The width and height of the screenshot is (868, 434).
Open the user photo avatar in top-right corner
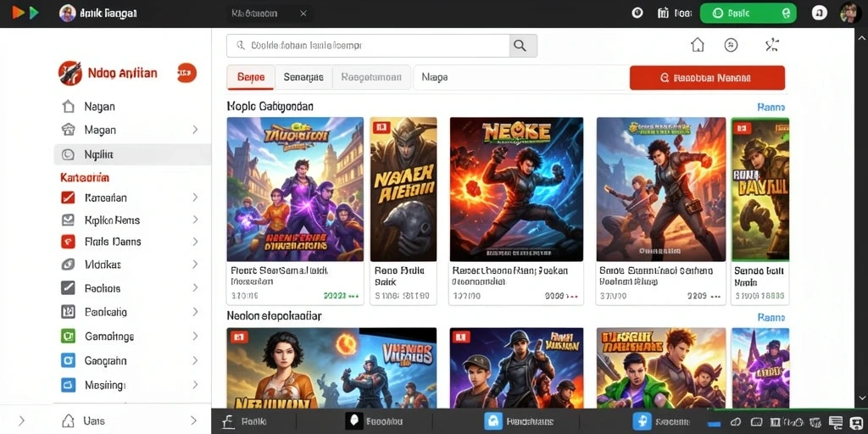849,13
